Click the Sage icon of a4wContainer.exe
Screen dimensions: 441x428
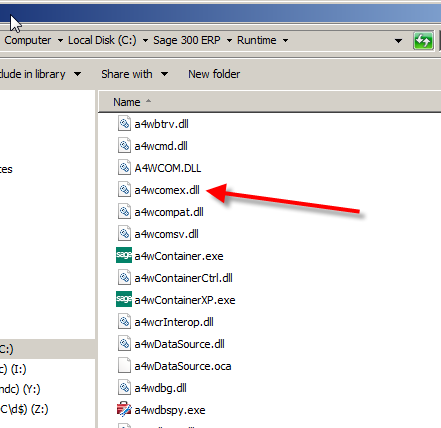tap(124, 255)
